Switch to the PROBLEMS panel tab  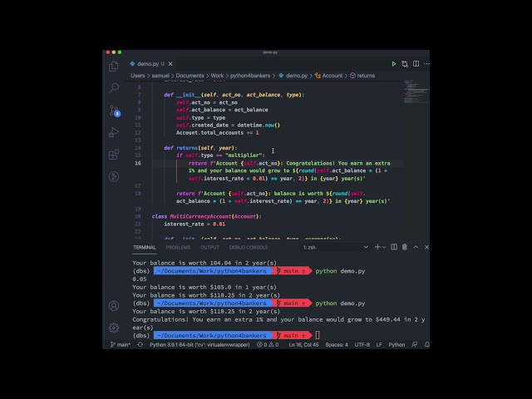[x=178, y=248]
